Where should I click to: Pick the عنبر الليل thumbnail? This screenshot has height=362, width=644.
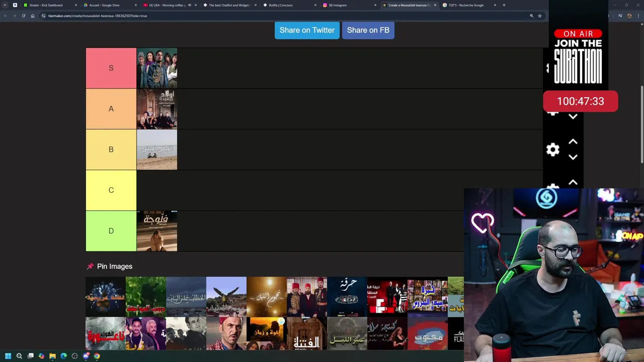click(x=347, y=333)
